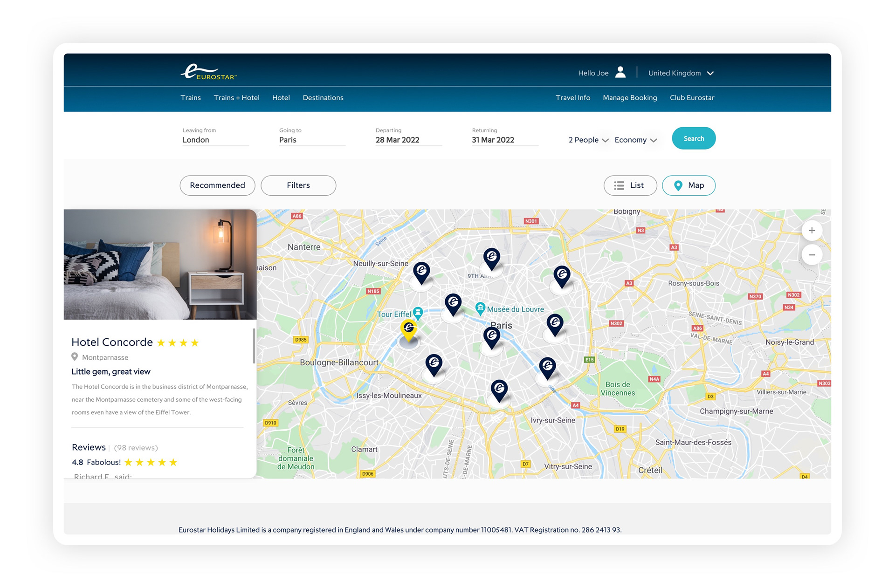
Task: Visit the Club Eurostar link
Action: click(692, 97)
